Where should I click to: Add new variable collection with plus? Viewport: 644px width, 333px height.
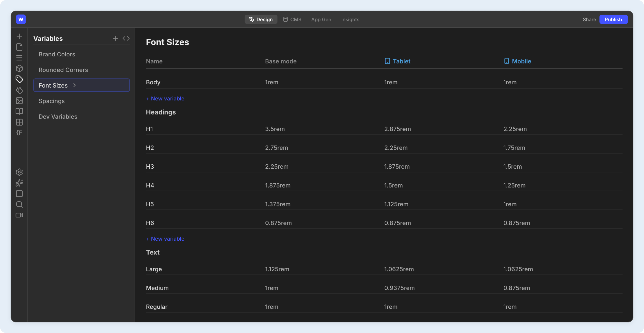point(115,38)
